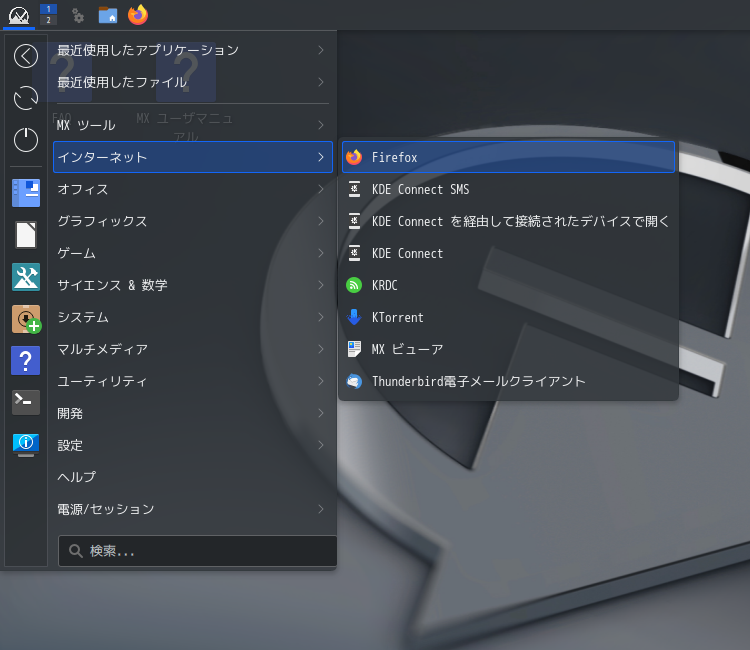Expand the オフィス submenu arrow
Image resolution: width=750 pixels, height=650 pixels.
point(321,189)
